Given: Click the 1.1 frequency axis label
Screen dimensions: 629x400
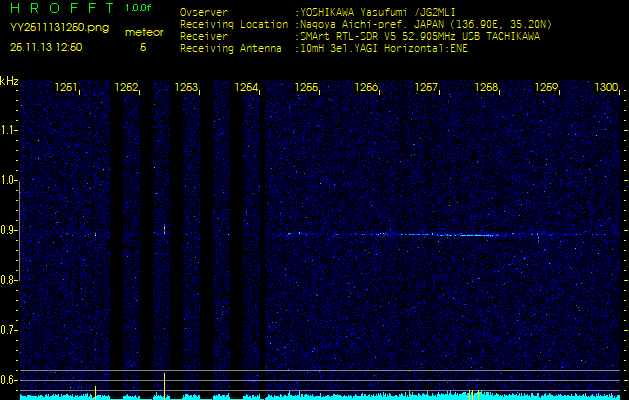Looking at the screenshot, I should coord(9,130).
